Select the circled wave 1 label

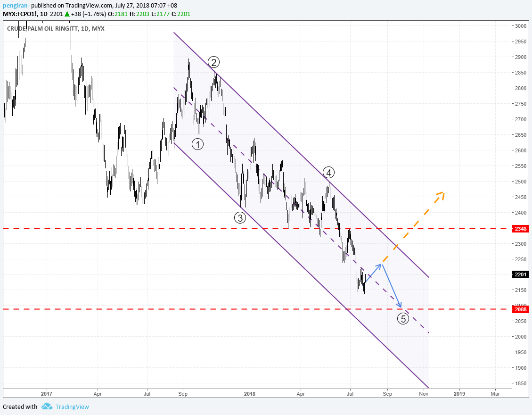point(197,144)
